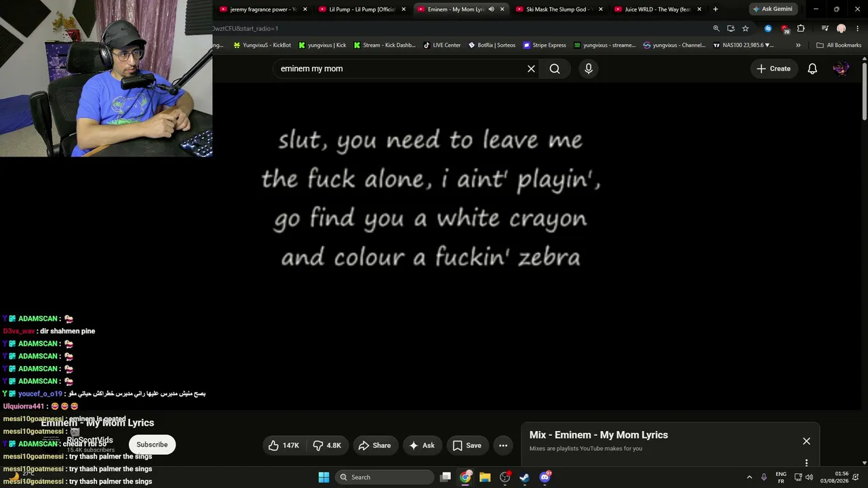The image size is (868, 488).
Task: Mute the Eminem tab audio icon
Action: (491, 9)
